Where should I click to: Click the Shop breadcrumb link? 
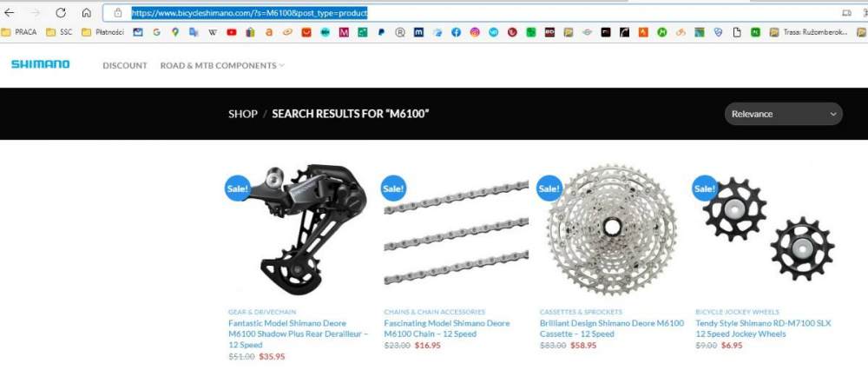242,114
